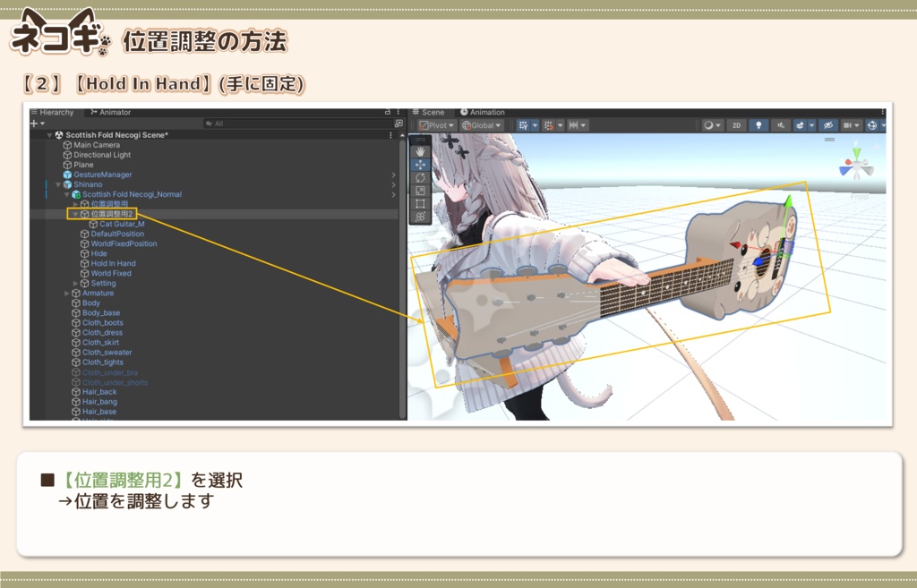This screenshot has width=917, height=588.
Task: Click the scene orientation gizmo
Action: coord(856,166)
